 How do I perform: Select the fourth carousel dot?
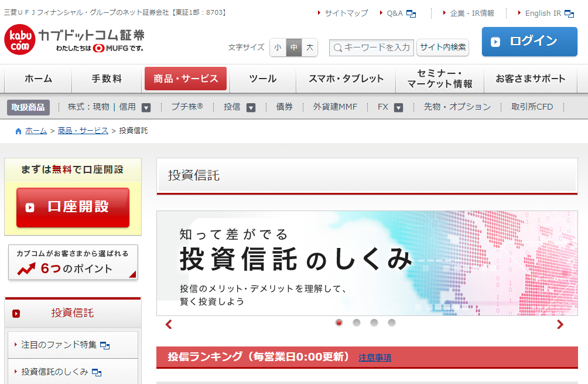click(392, 322)
